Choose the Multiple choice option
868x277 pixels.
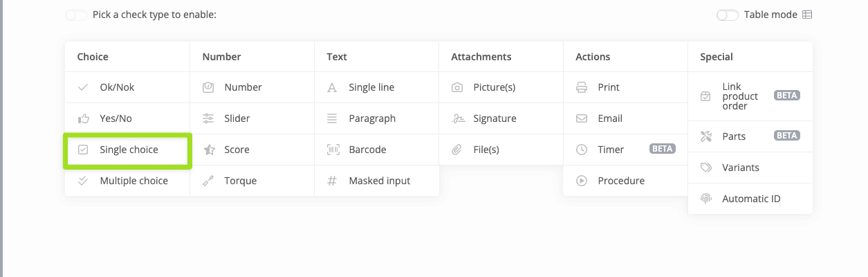133,181
